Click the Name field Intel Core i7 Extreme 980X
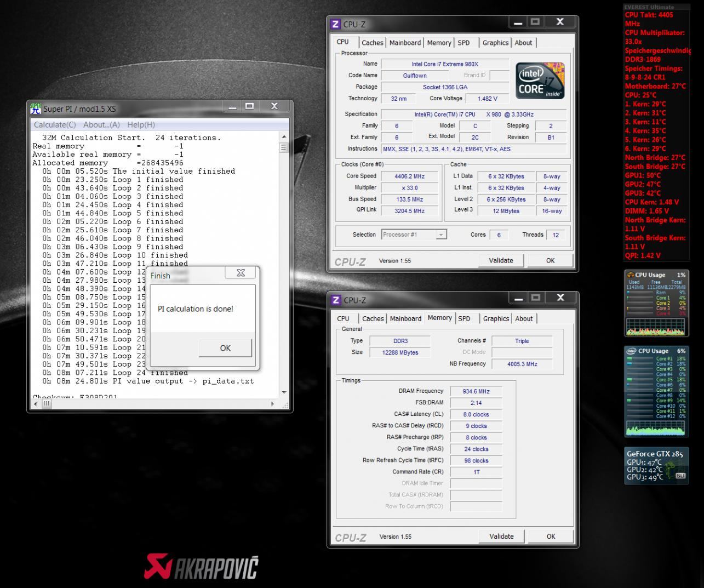The height and width of the screenshot is (588, 704). 445,64
